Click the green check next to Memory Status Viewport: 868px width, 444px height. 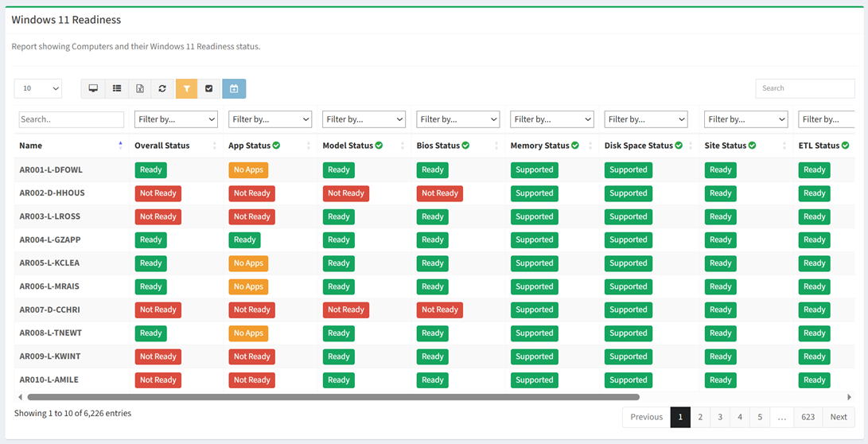point(574,146)
